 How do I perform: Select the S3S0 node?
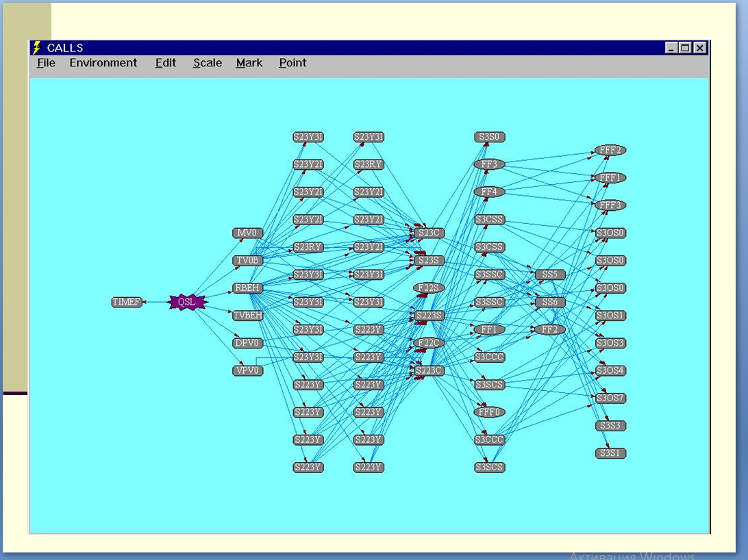pos(490,137)
